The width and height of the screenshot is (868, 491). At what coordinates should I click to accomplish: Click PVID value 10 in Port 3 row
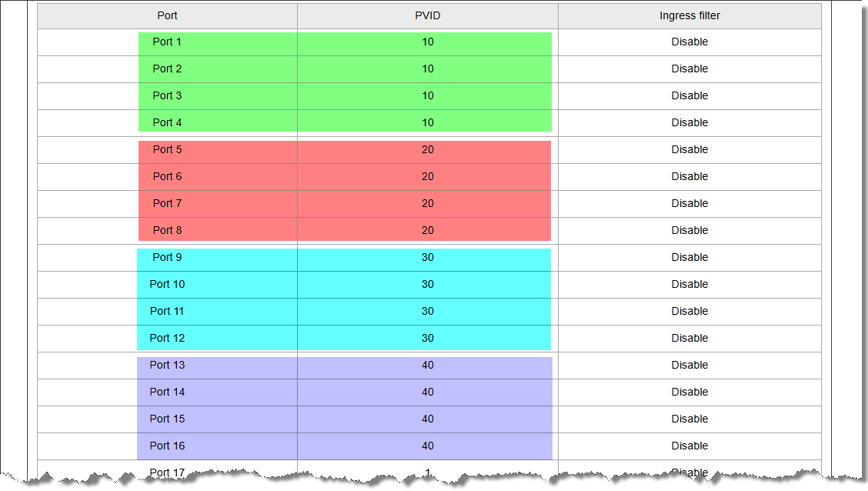click(x=427, y=95)
